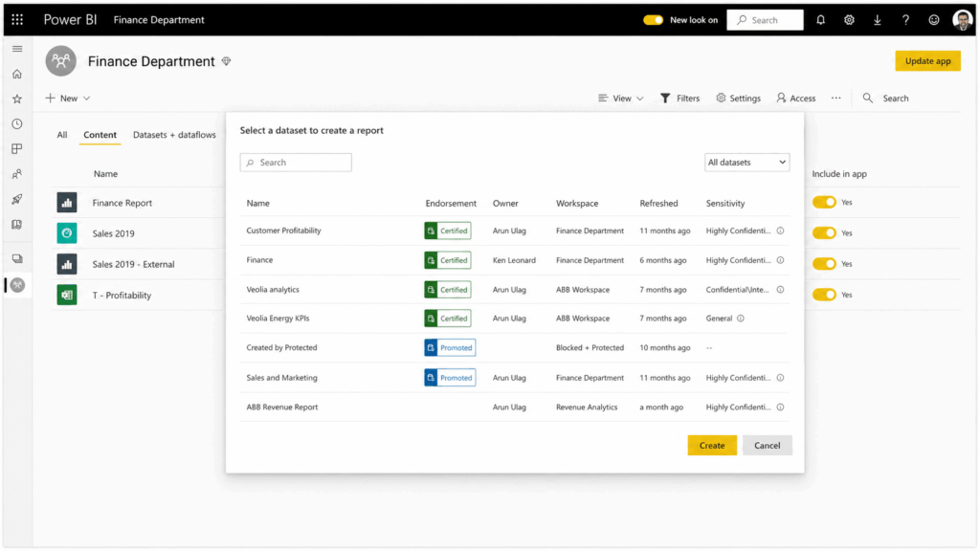Click premium diamond icon beside workspace name
Image resolution: width=980 pixels, height=551 pixels.
point(226,61)
